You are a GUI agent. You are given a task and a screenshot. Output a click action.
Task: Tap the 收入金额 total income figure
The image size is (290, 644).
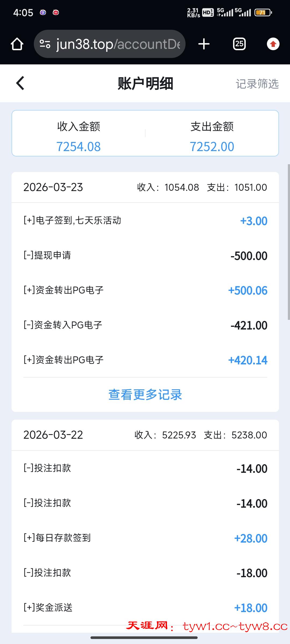tap(78, 147)
